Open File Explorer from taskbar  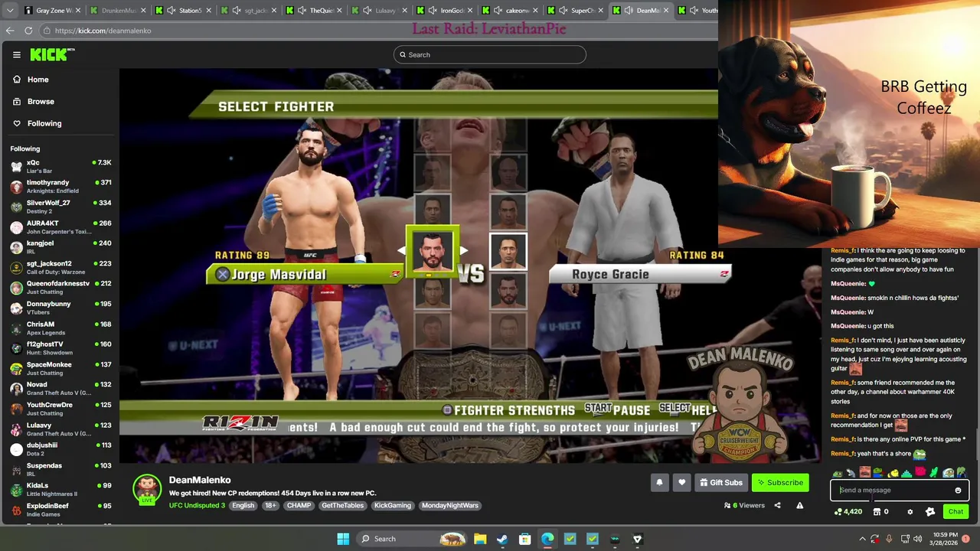(x=480, y=539)
